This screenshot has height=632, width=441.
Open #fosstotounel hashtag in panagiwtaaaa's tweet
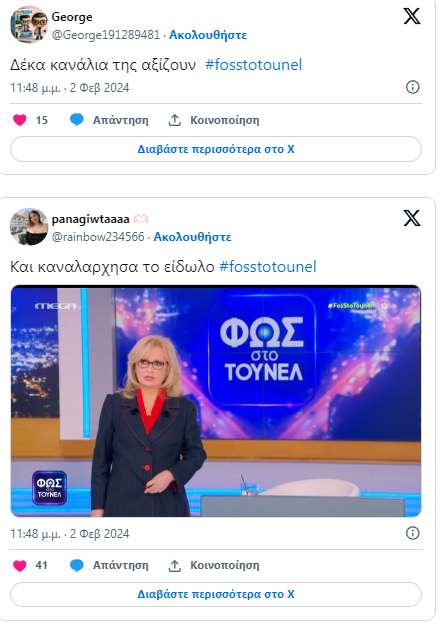tap(268, 266)
